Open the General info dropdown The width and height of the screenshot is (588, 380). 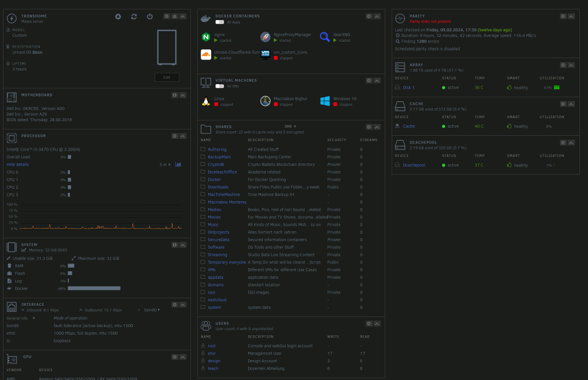click(x=21, y=318)
